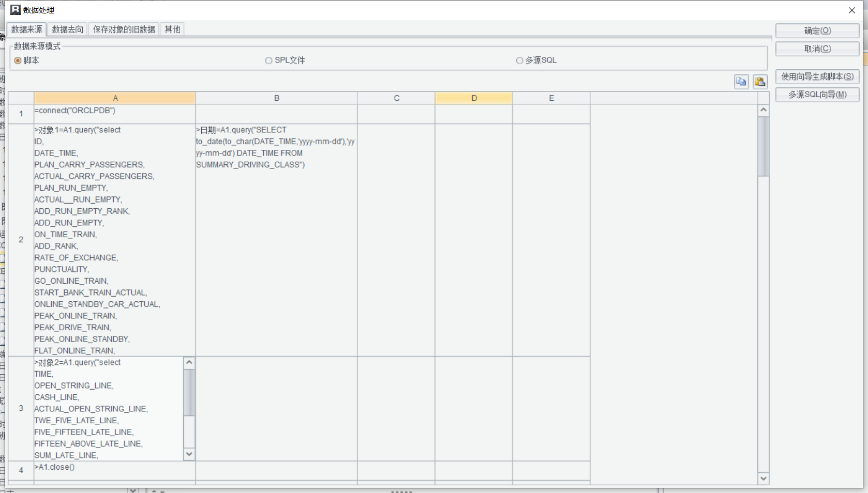Confirm with the 确定(O) button
Image resolution: width=868 pixels, height=493 pixels.
coord(817,31)
